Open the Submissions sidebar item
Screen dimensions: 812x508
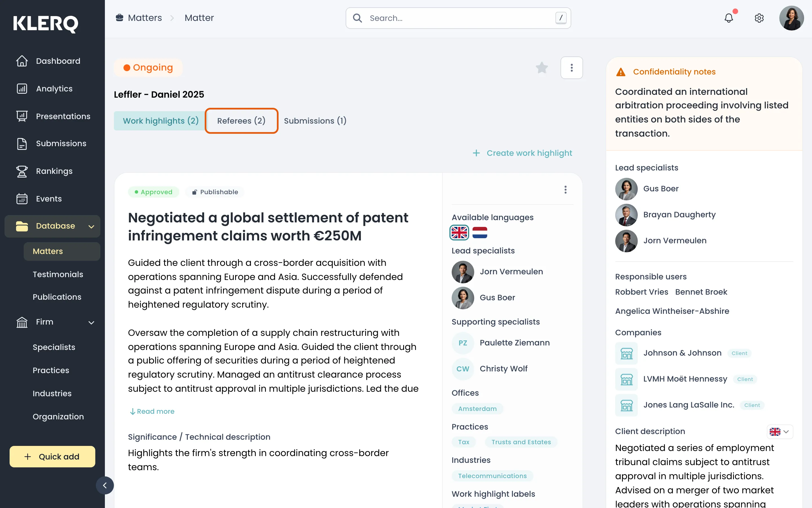coord(52,143)
